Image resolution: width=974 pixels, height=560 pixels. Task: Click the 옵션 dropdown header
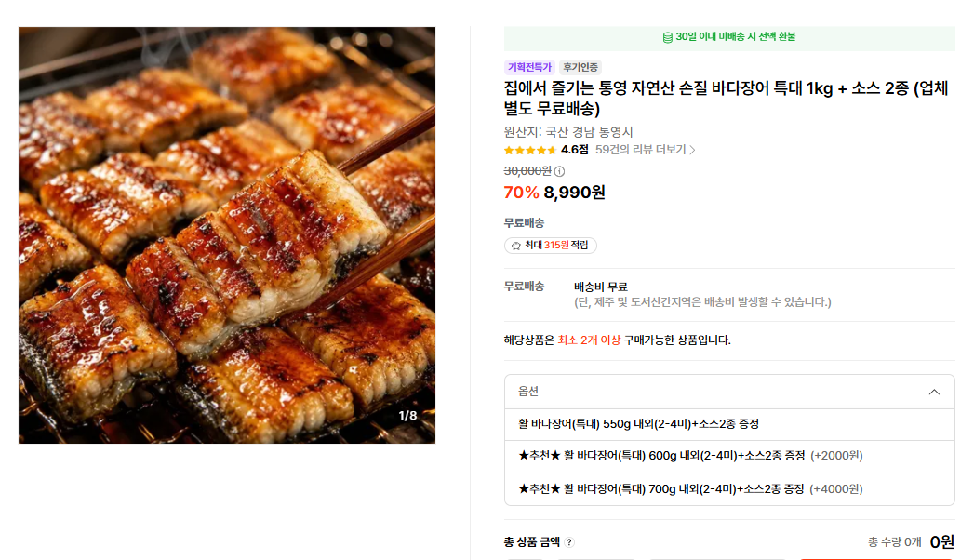pos(729,392)
